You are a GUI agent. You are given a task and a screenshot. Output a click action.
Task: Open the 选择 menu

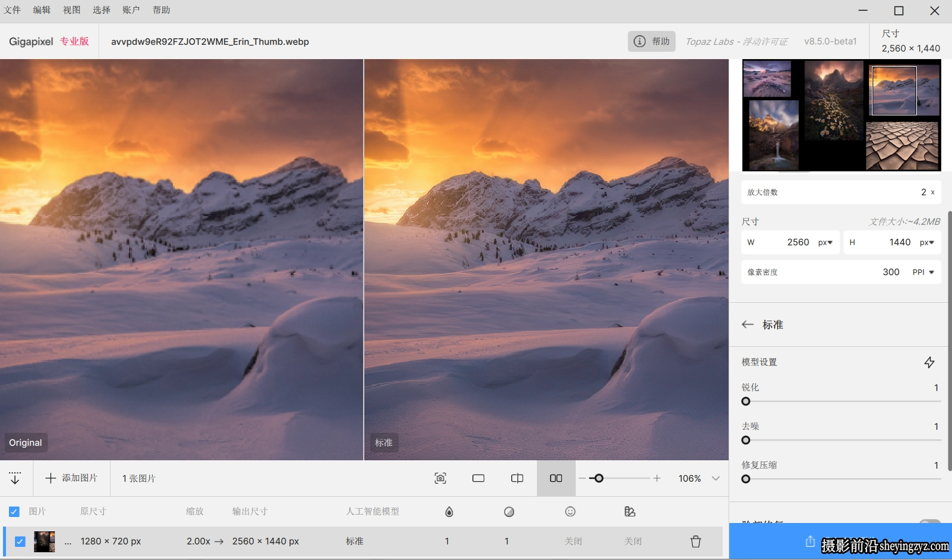pos(102,10)
